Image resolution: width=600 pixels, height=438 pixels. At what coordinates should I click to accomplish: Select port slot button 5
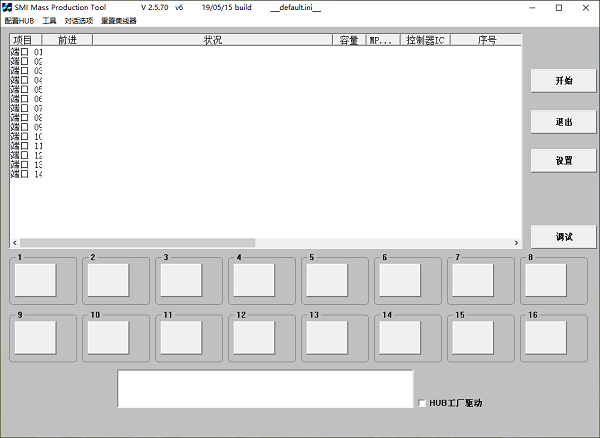pos(327,280)
